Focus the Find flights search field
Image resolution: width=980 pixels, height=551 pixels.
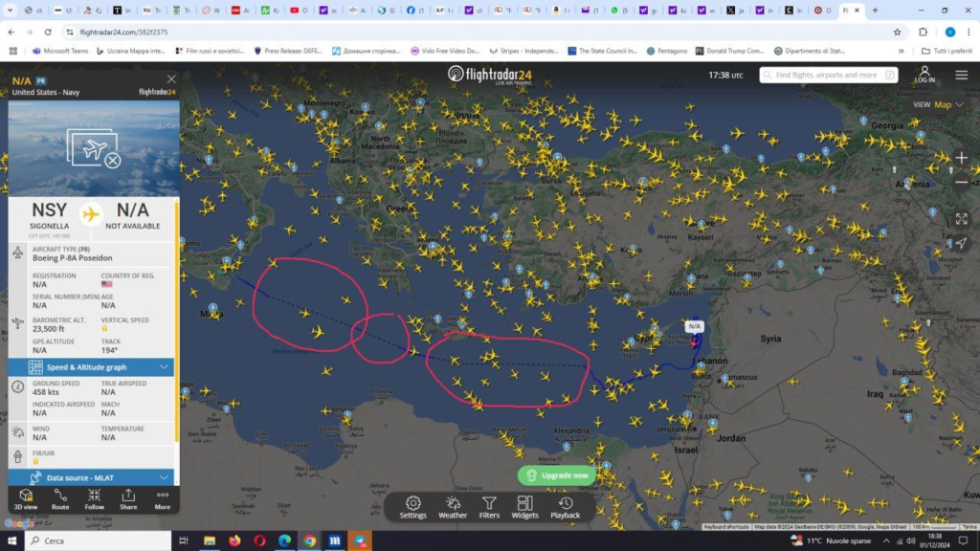point(829,75)
